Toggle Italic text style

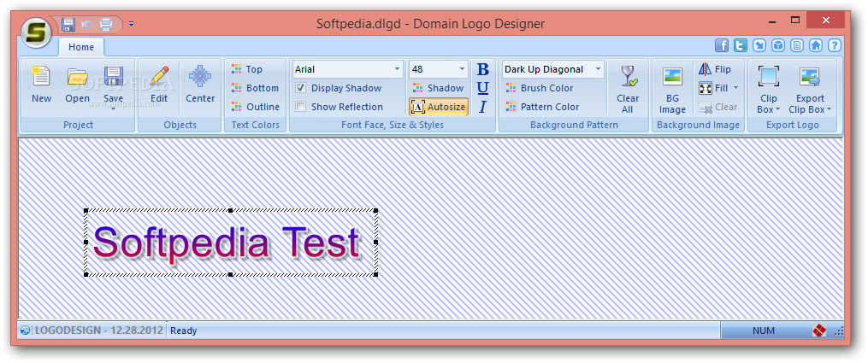click(x=482, y=107)
